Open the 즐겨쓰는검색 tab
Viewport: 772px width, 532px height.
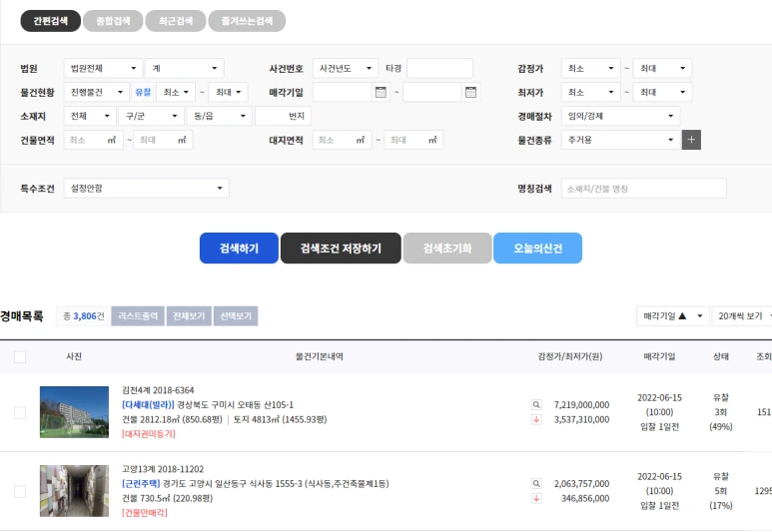(x=247, y=21)
